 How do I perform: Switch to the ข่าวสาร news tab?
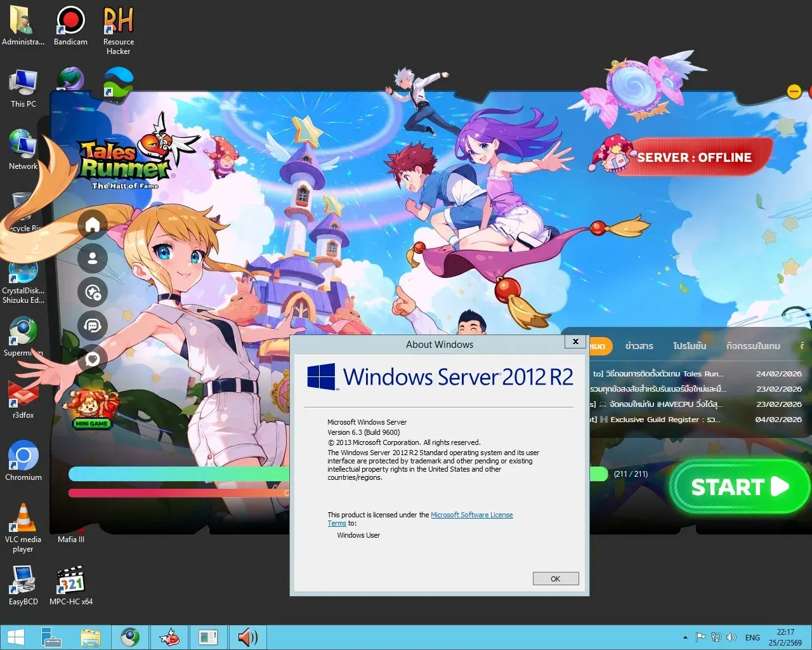click(639, 346)
